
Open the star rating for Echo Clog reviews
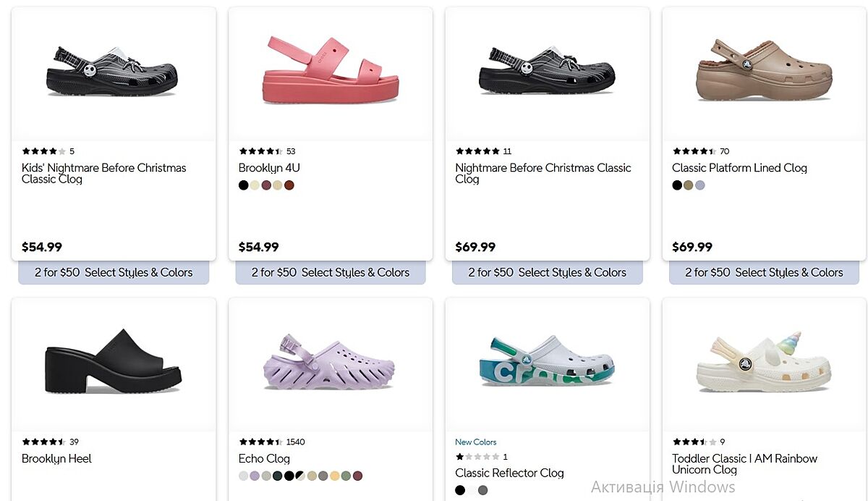260,442
